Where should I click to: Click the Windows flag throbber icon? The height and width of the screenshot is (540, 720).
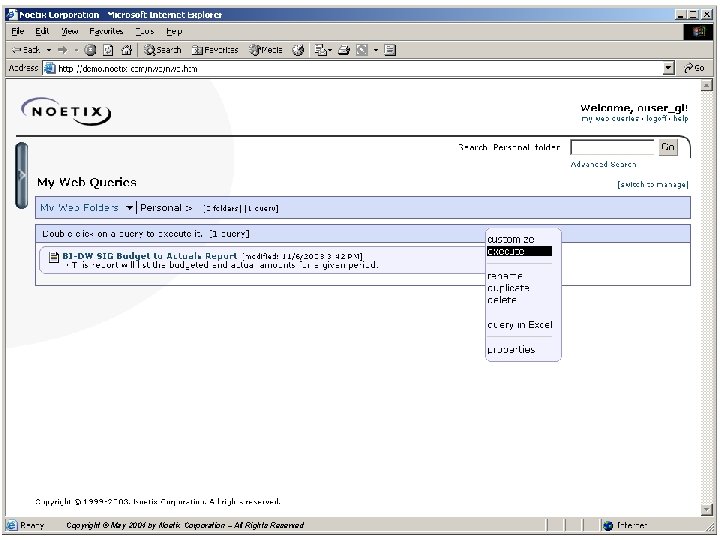tap(698, 31)
